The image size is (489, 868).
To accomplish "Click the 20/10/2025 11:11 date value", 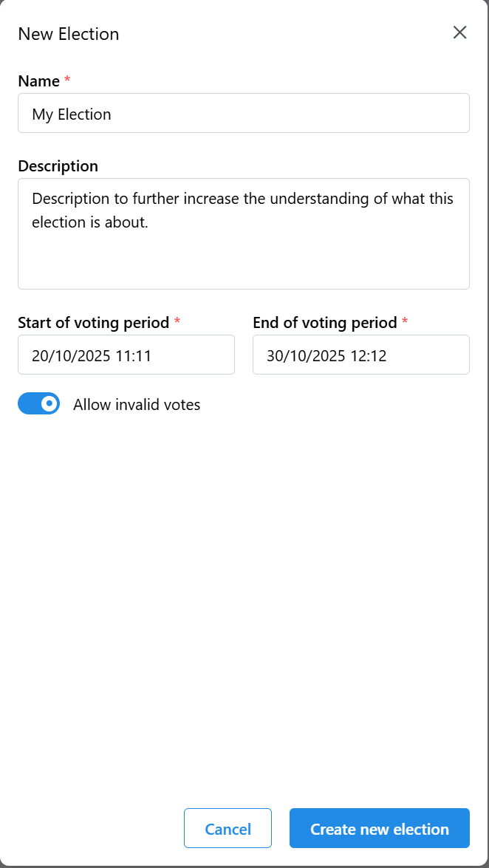I will tap(92, 355).
